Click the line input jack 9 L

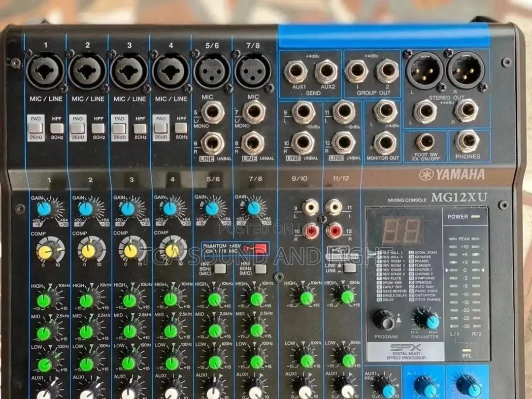[x=303, y=112]
